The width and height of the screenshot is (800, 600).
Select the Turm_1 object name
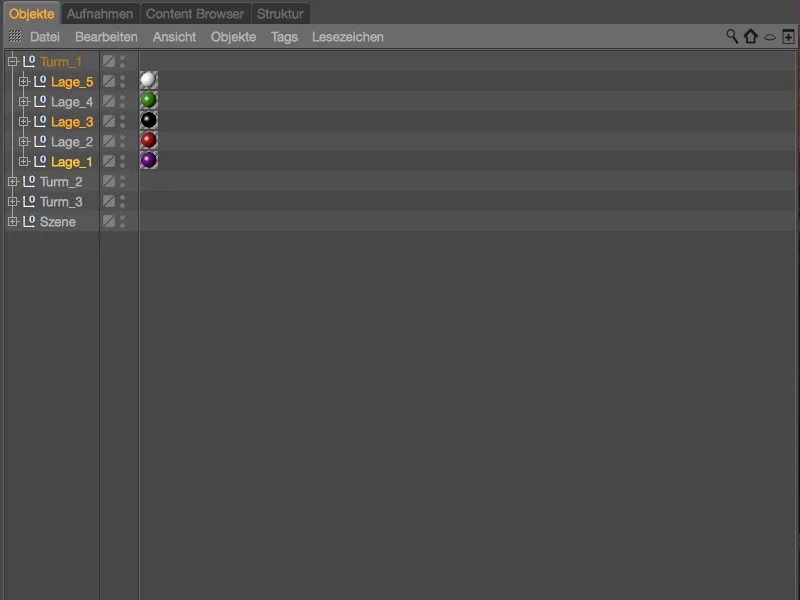61,62
